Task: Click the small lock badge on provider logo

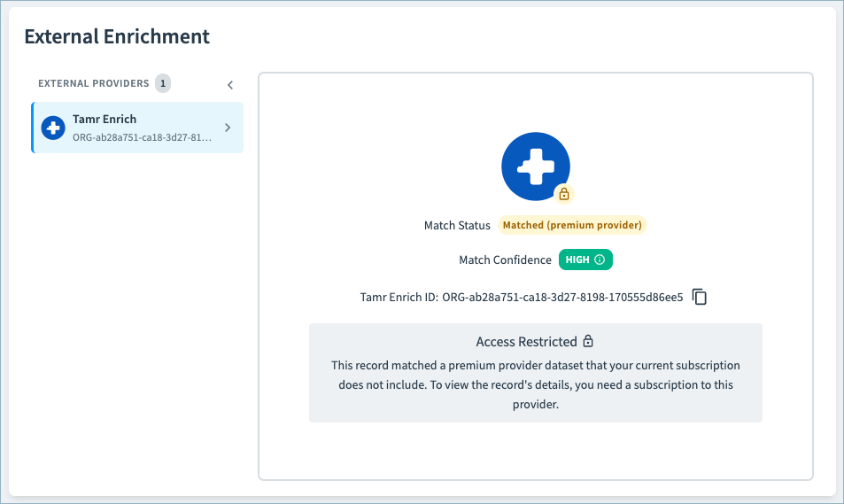Action: [x=563, y=194]
